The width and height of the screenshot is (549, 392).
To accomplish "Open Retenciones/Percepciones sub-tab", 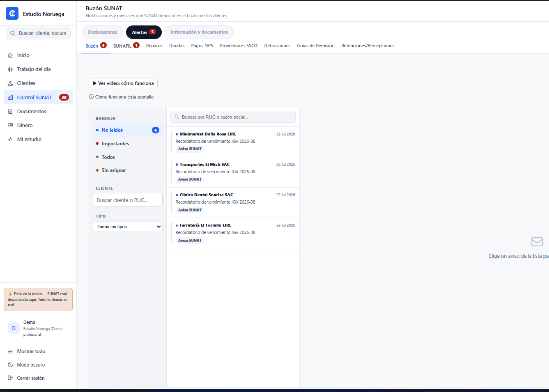I will coord(368,46).
